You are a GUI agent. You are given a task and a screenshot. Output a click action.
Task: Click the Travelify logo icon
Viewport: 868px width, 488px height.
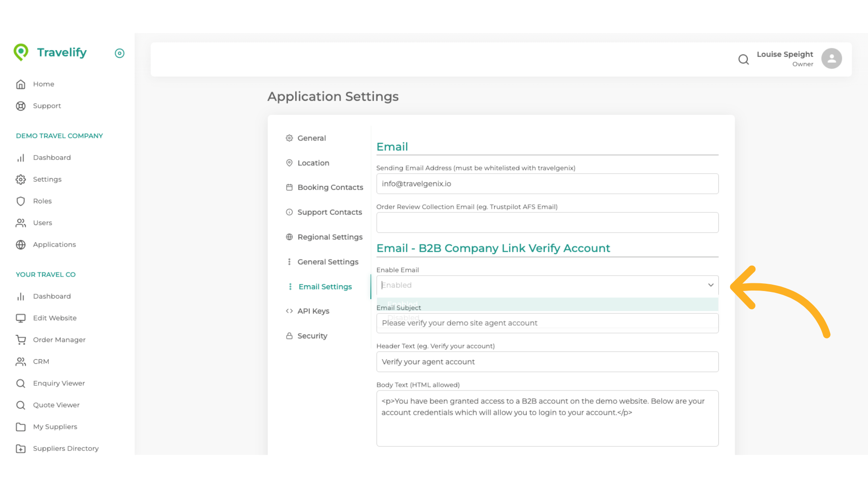pos(21,52)
